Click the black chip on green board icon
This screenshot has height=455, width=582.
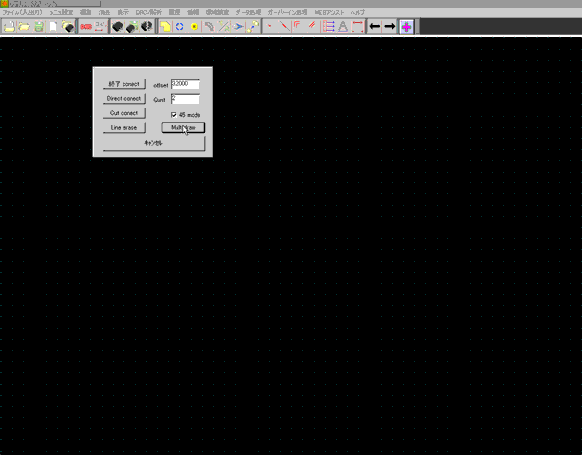click(x=132, y=27)
